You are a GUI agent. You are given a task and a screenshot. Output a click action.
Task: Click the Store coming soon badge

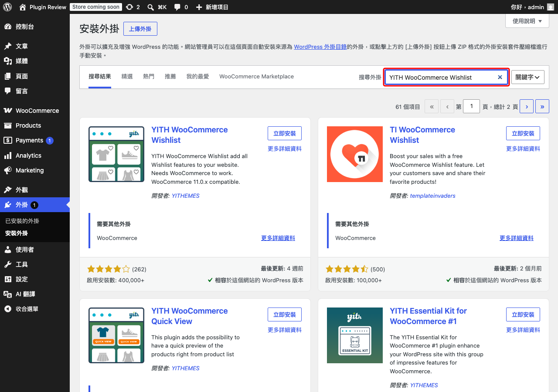click(96, 7)
